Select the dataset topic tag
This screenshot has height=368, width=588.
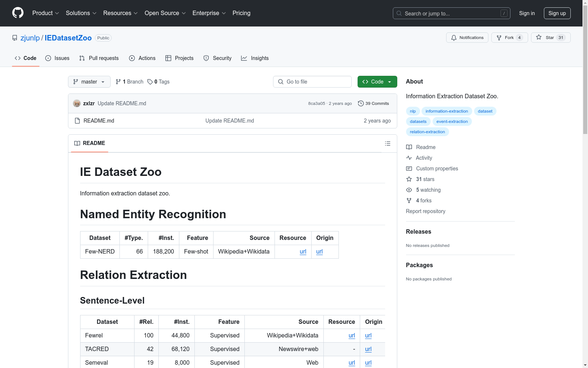tap(485, 111)
